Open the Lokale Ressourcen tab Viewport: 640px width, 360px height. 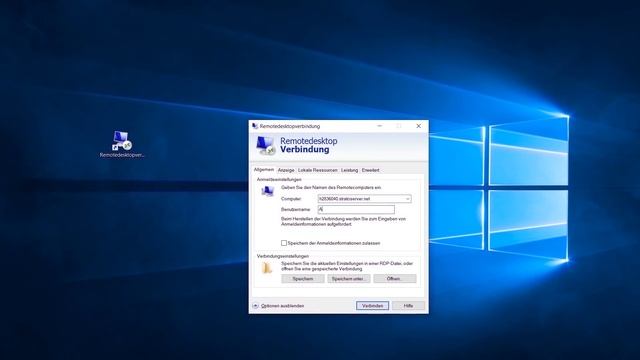(318, 170)
